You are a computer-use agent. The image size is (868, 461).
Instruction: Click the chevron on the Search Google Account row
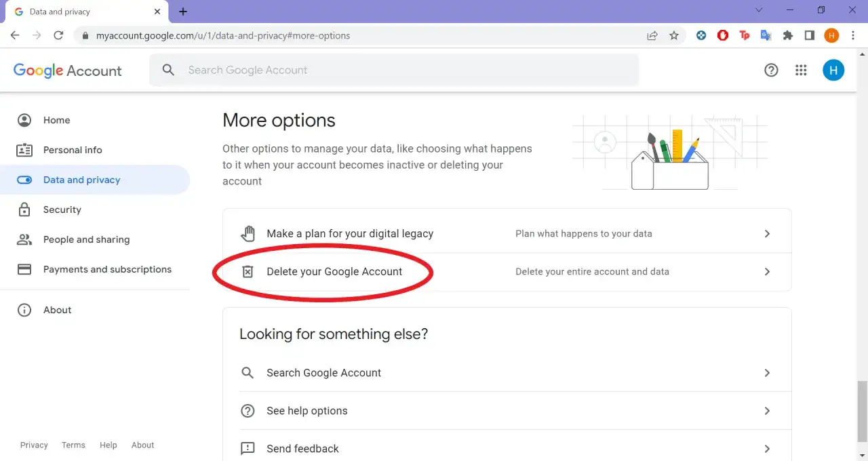[767, 373]
